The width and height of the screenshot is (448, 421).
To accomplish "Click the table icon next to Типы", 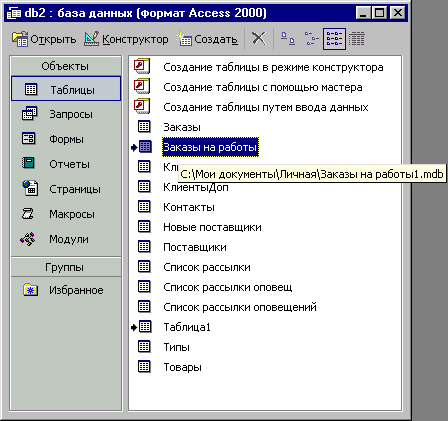I will click(x=144, y=347).
